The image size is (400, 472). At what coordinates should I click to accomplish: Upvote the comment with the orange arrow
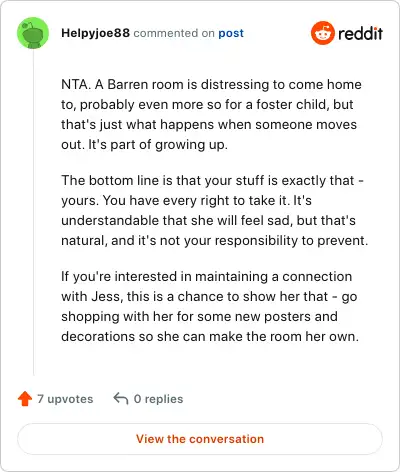(25, 398)
